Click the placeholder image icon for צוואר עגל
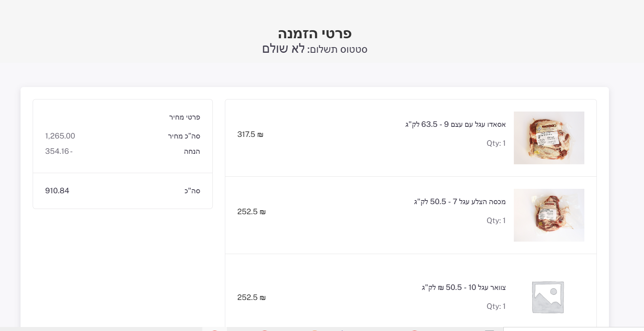 pos(548,297)
